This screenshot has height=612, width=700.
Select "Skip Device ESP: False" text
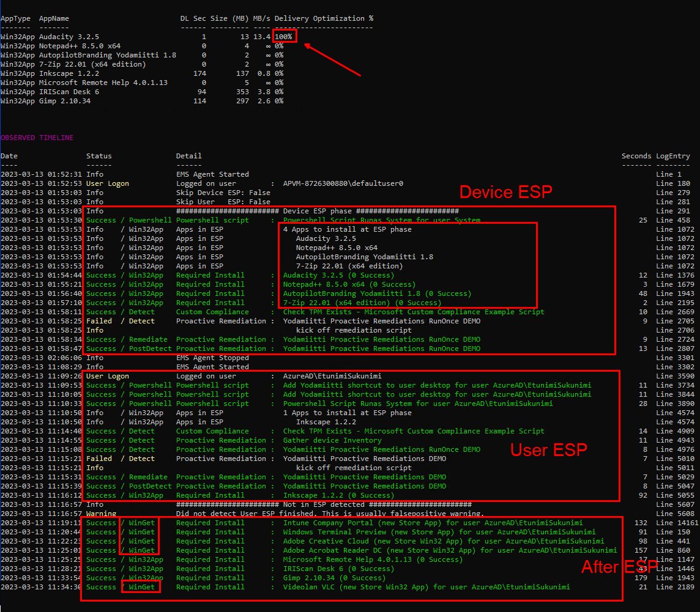[223, 192]
